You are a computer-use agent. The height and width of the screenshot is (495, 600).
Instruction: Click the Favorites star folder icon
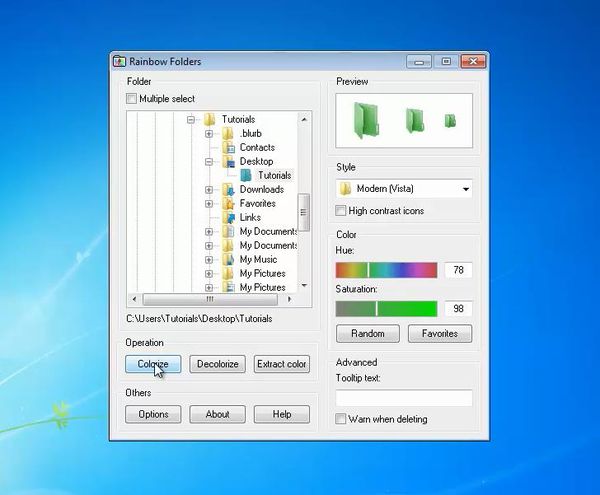tap(228, 204)
